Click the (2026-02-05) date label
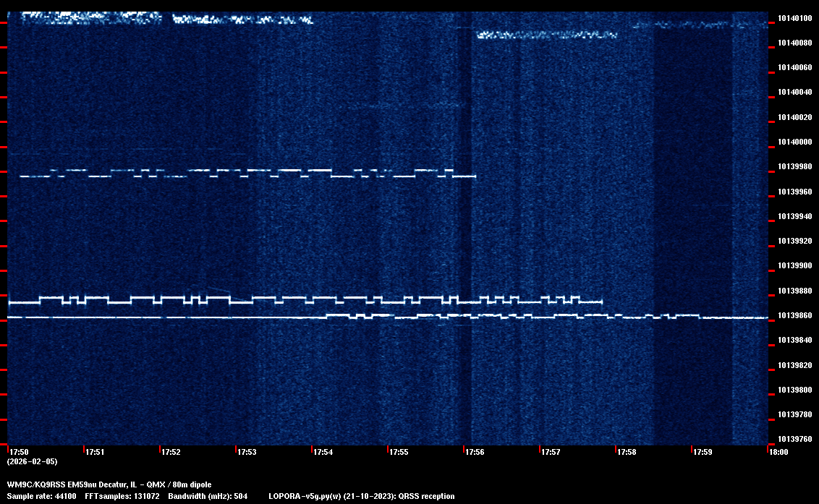 32,461
